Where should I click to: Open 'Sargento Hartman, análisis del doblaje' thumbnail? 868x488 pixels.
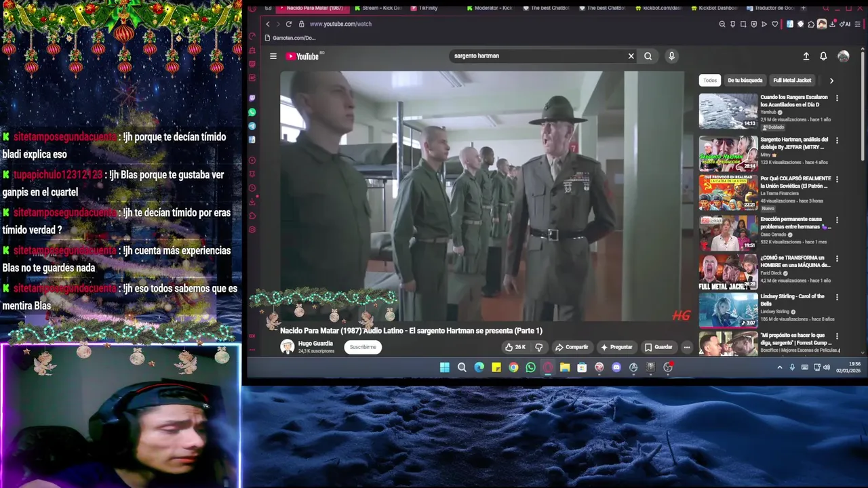point(728,153)
